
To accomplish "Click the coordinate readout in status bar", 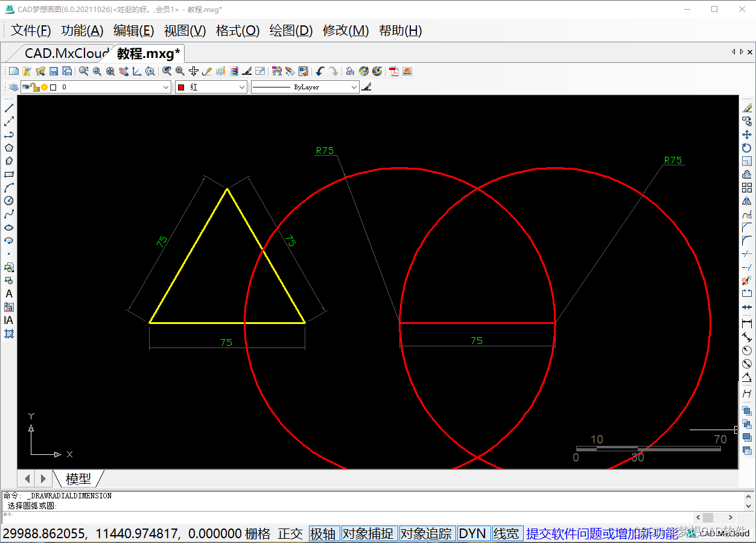I will pos(122,534).
